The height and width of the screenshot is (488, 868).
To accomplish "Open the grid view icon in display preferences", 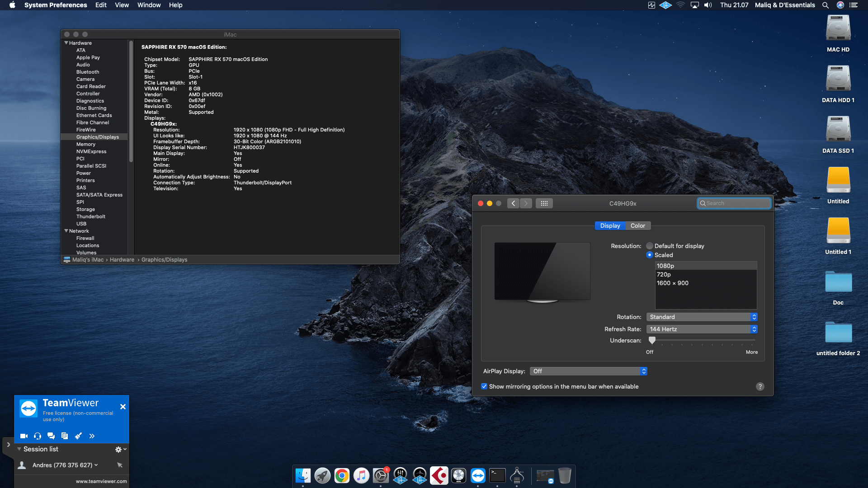I will pyautogui.click(x=544, y=203).
